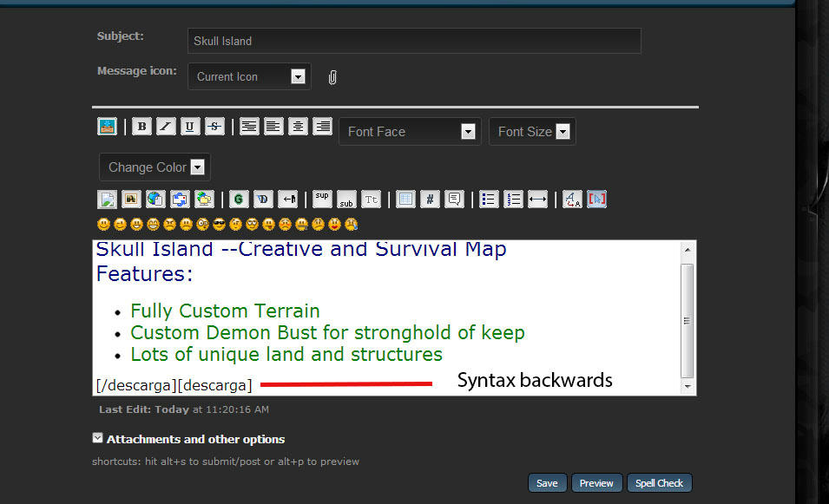The image size is (829, 504).
Task: Click the Preview button
Action: (596, 483)
